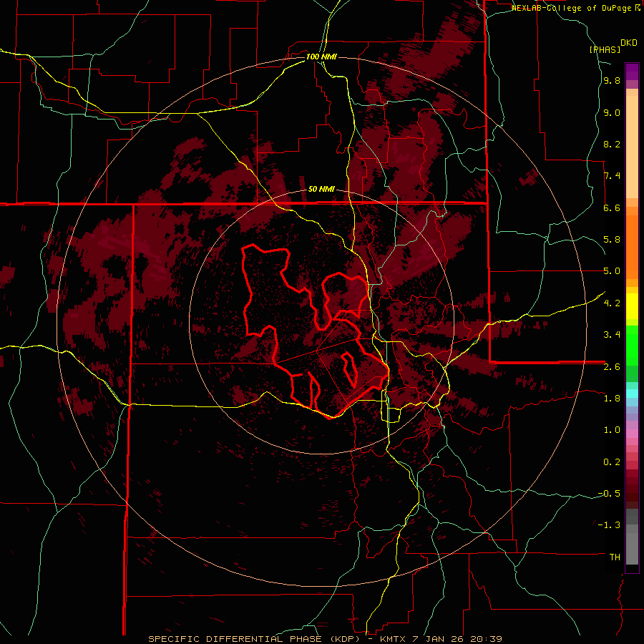Image resolution: width=644 pixels, height=644 pixels.
Task: Click the 9.0 legend value
Action: [x=612, y=112]
